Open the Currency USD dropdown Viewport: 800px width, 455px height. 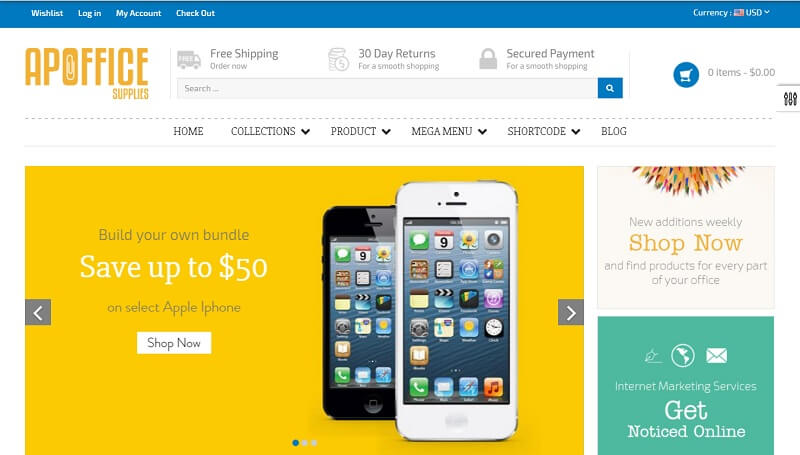click(731, 13)
